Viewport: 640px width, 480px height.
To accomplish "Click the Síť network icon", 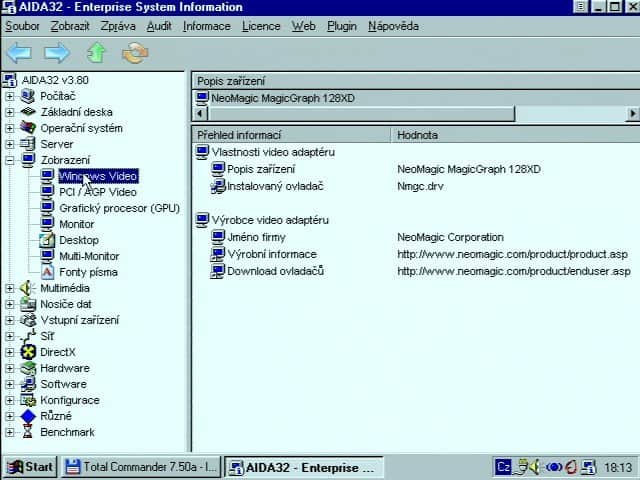I will [x=28, y=336].
